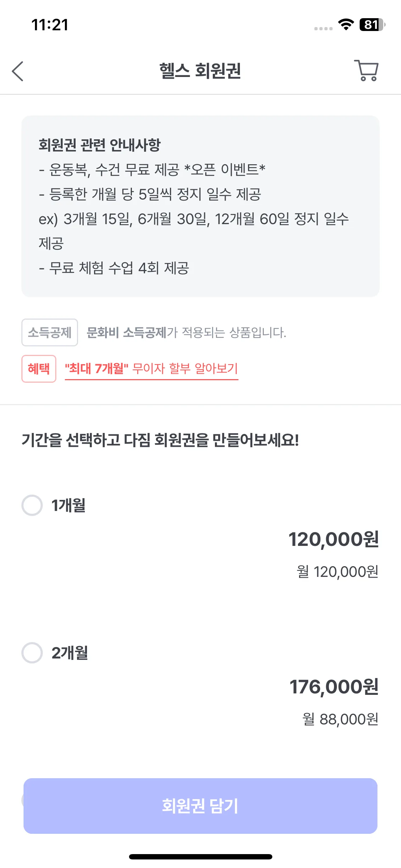Tap the 헬스 회원권 page title
Screen dimensions: 401x868
click(200, 71)
